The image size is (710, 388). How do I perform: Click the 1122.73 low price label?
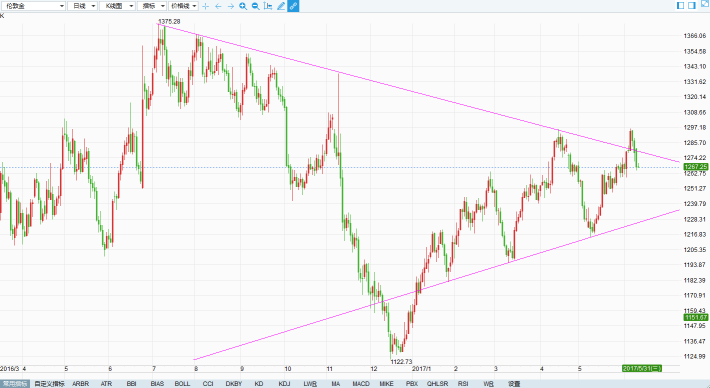click(402, 361)
